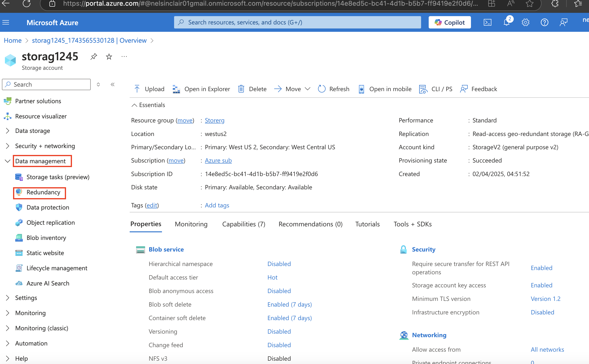
Task: Open the Storerg resource group link
Action: tap(214, 120)
